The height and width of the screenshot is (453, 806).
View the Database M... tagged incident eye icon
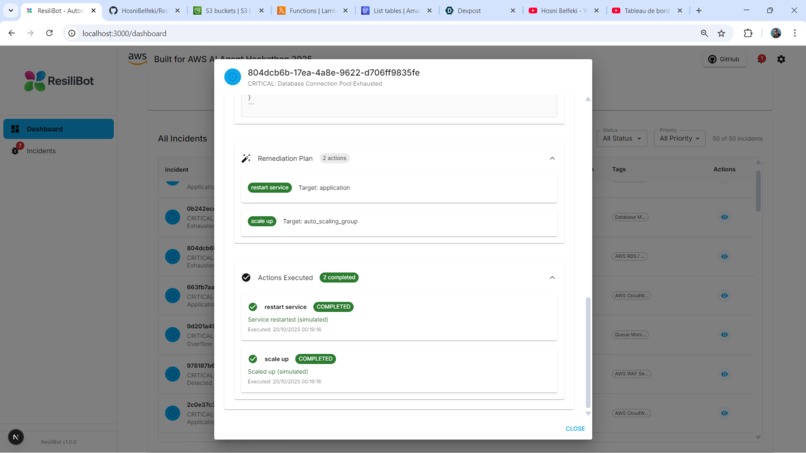pyautogui.click(x=724, y=217)
